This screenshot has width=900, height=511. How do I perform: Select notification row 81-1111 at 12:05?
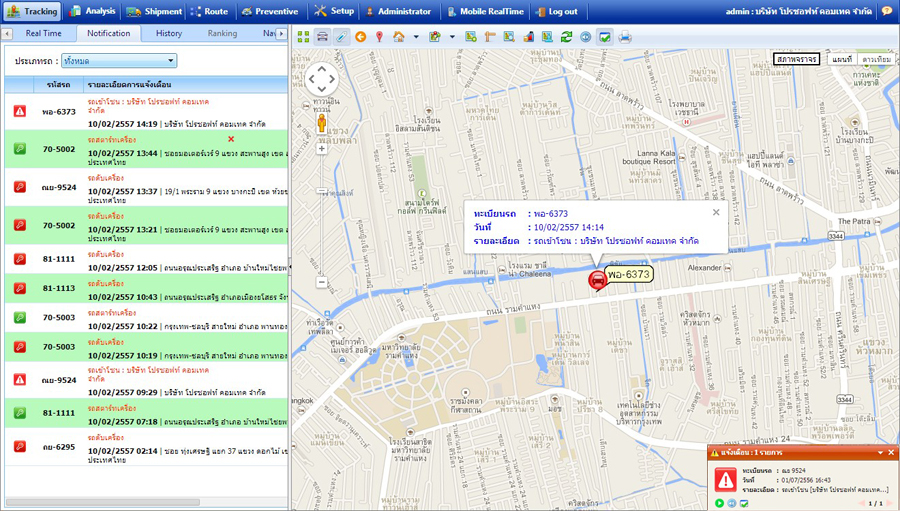click(x=146, y=259)
